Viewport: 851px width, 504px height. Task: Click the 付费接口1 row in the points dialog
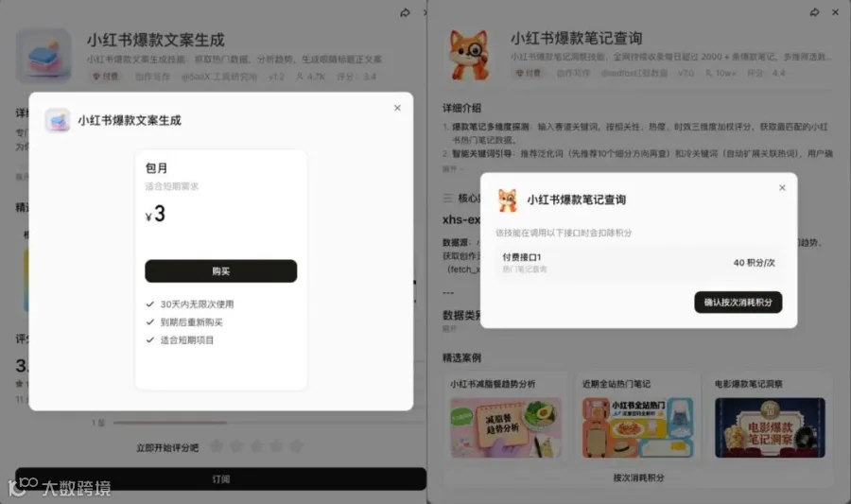click(639, 263)
